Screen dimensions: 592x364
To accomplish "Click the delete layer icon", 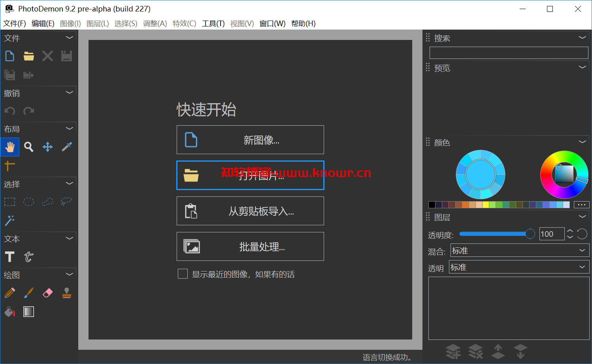I will [x=476, y=351].
